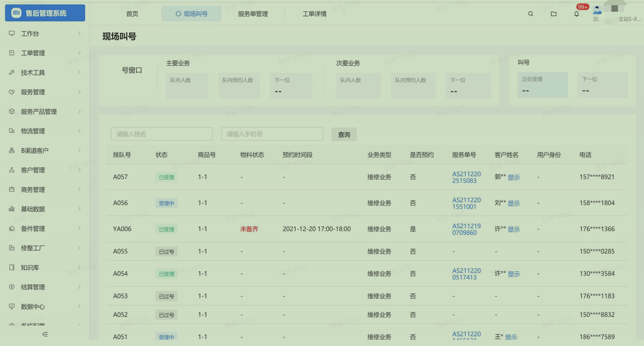The height and width of the screenshot is (346, 644).
Task: Show full name for customer 王*
Action: click(511, 337)
